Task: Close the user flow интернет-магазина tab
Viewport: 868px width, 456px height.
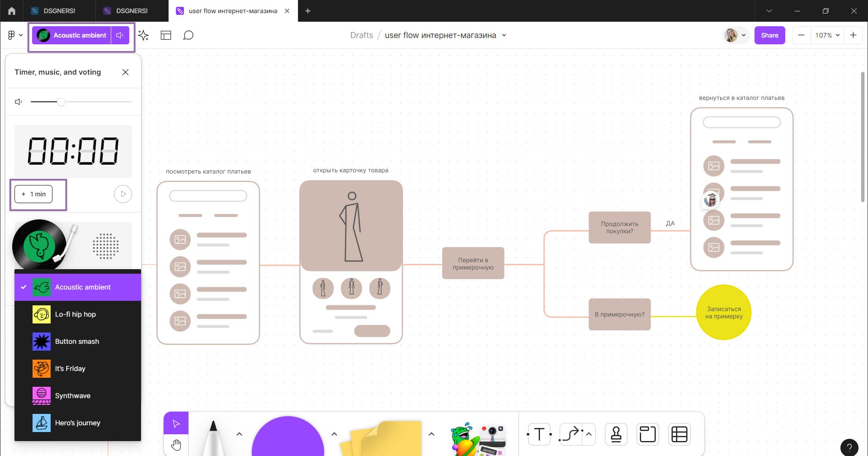Action: [287, 11]
